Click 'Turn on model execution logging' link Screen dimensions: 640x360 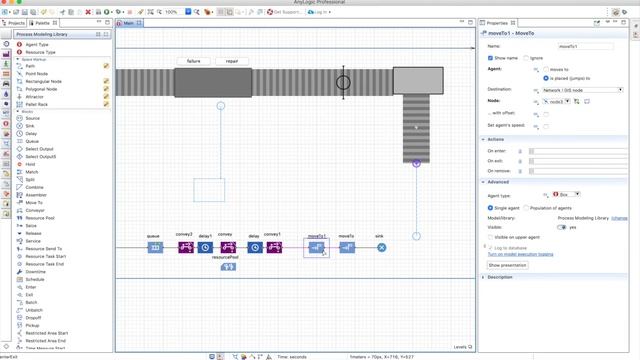tap(520, 254)
